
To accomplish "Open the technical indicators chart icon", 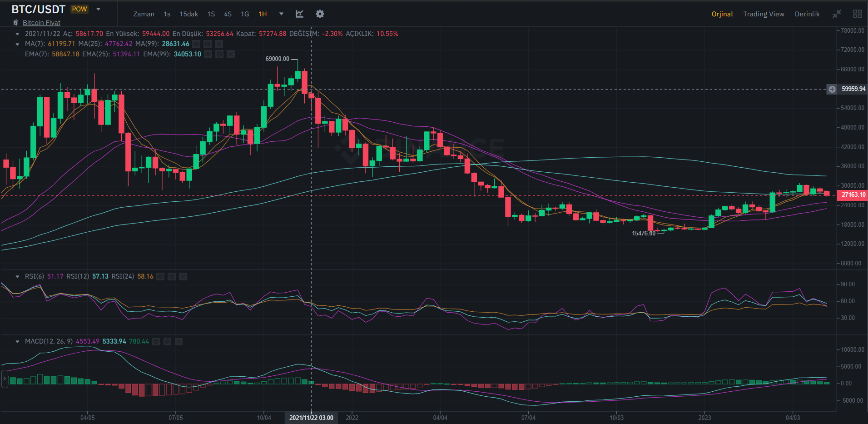I will 299,14.
